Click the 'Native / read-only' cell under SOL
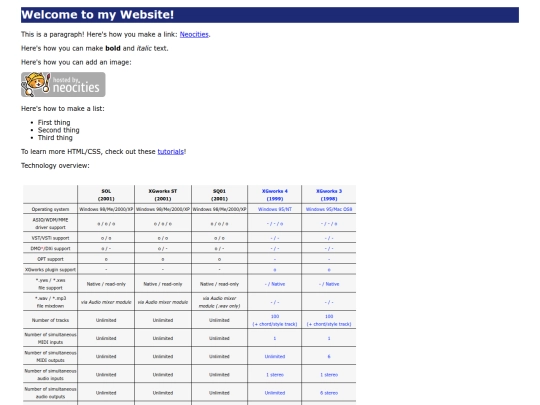 106,284
